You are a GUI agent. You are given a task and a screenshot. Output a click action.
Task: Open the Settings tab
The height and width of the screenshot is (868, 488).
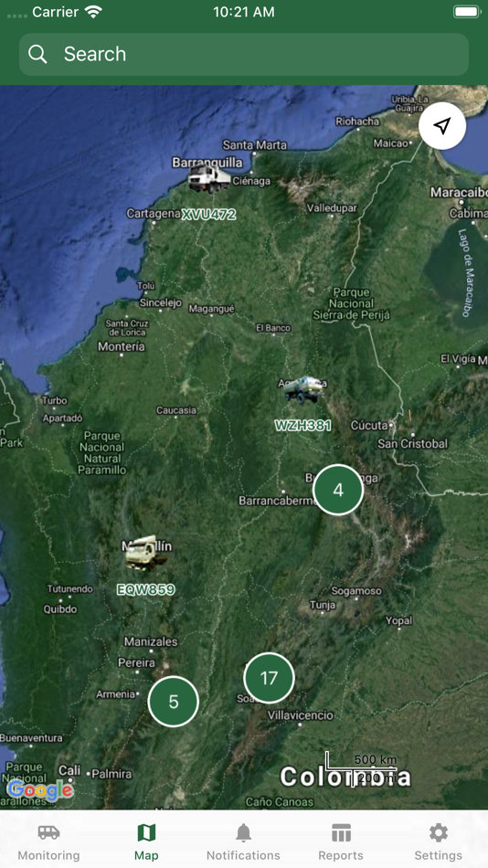tap(438, 842)
